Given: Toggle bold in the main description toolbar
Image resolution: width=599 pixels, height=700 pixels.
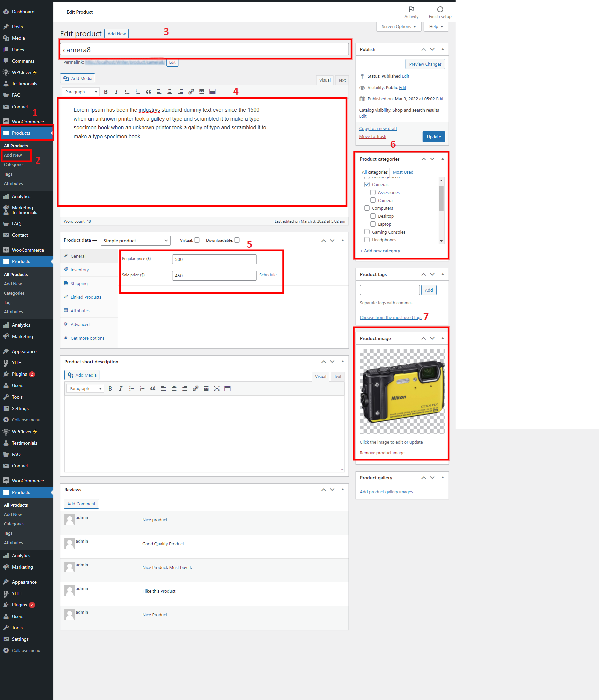Looking at the screenshot, I should coord(106,92).
